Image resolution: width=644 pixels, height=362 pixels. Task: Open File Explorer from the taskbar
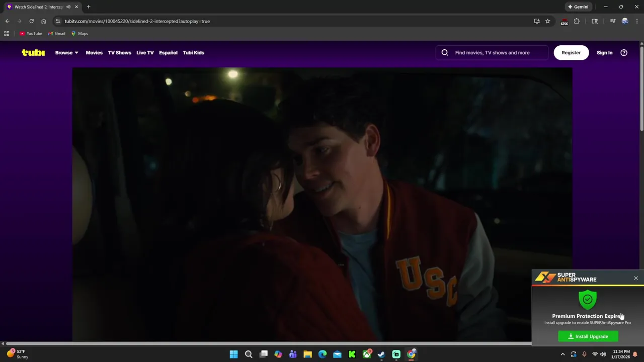307,354
